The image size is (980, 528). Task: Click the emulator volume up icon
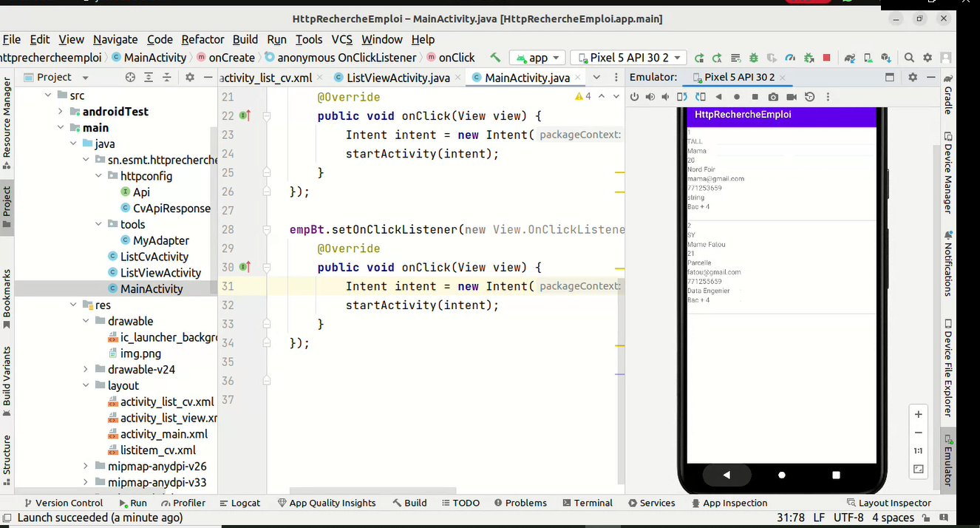[x=650, y=97]
